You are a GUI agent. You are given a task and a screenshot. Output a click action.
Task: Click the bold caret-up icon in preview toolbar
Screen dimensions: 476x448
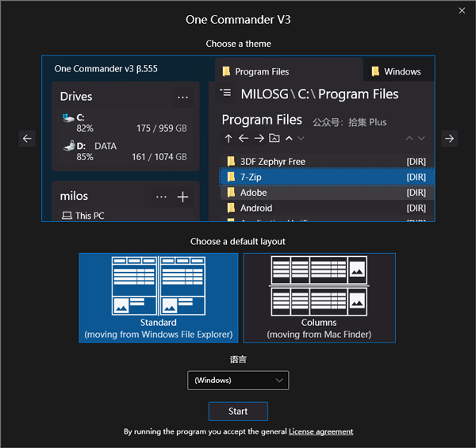289,139
